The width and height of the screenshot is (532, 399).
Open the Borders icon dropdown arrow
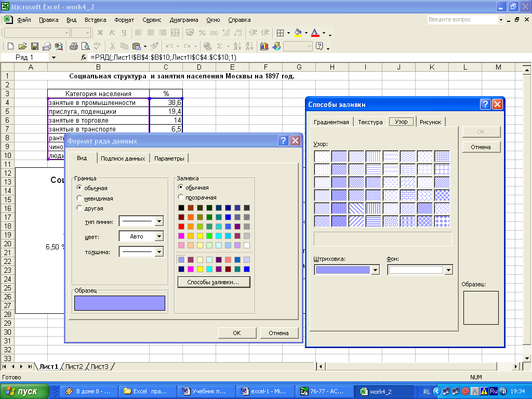coord(288,33)
